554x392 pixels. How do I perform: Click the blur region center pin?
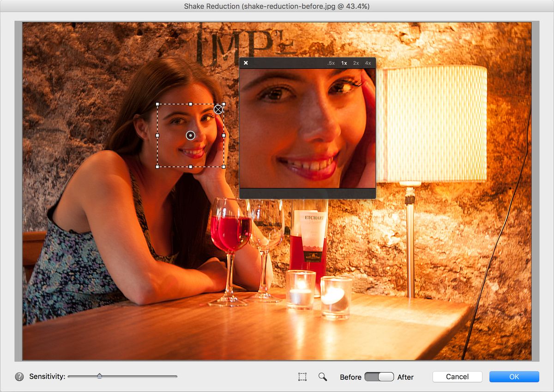(x=191, y=135)
